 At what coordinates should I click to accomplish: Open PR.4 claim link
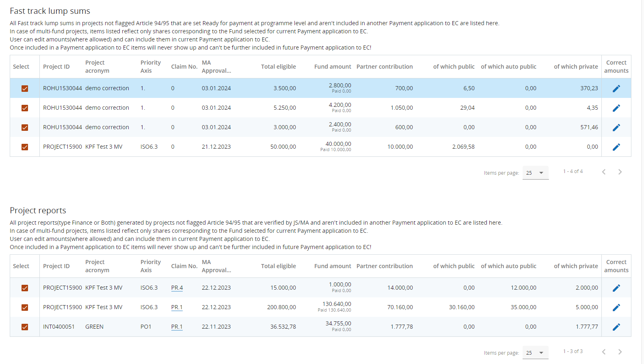(x=177, y=288)
